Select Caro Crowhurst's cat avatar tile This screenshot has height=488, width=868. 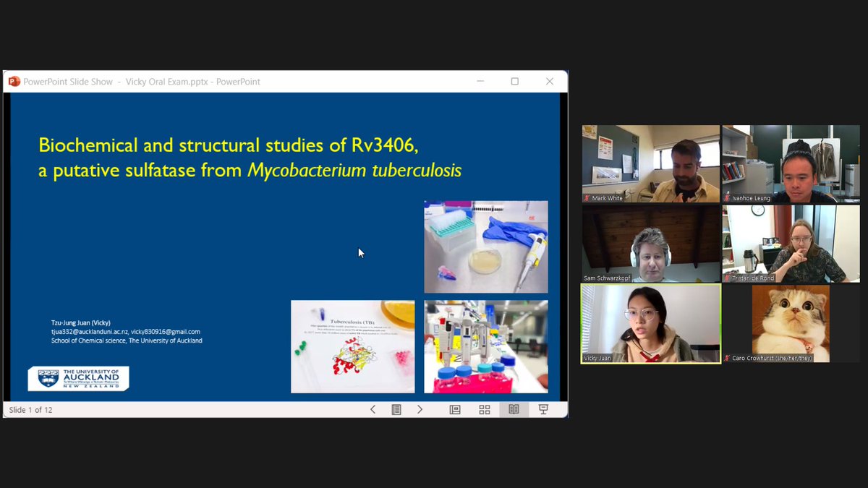coord(791,323)
